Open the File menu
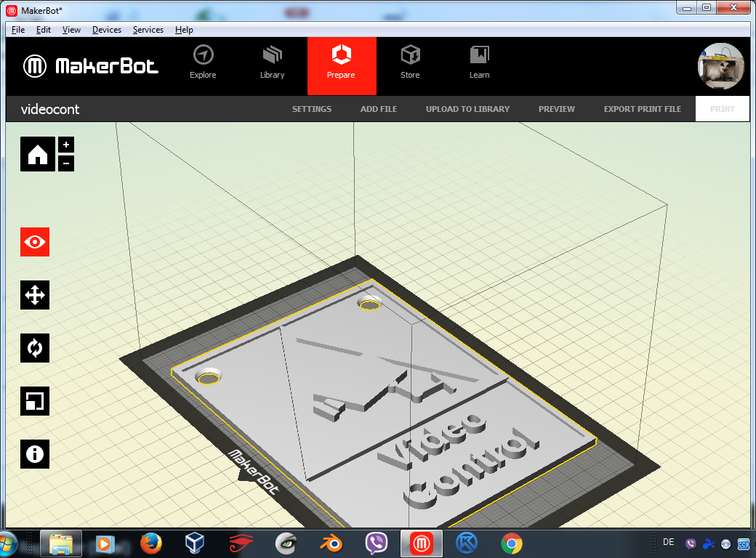This screenshot has width=756, height=558. click(x=18, y=29)
